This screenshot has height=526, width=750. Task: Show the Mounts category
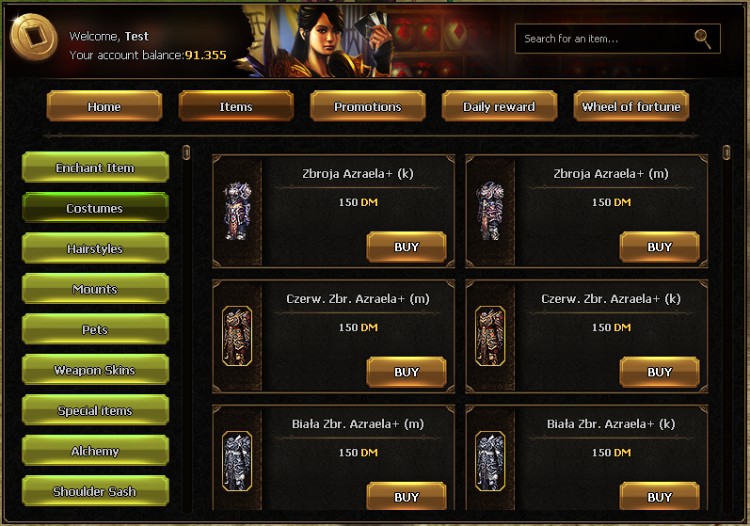click(x=95, y=289)
